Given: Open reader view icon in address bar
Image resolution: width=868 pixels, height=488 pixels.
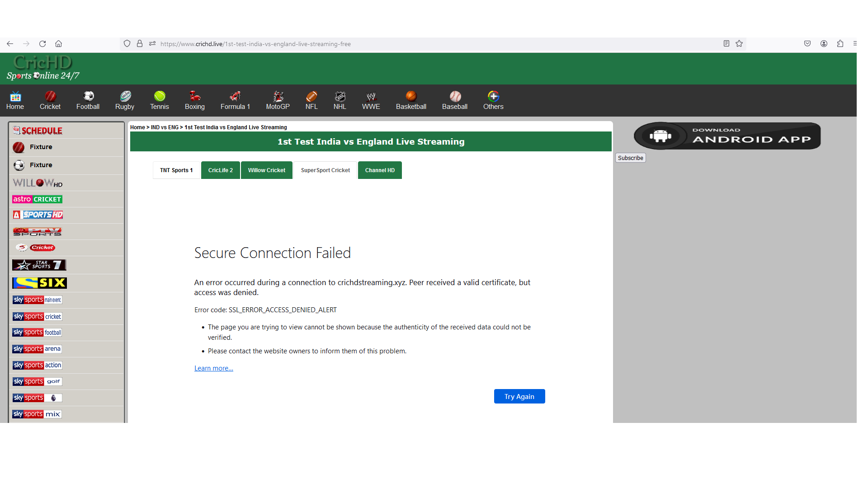Looking at the screenshot, I should pos(726,44).
